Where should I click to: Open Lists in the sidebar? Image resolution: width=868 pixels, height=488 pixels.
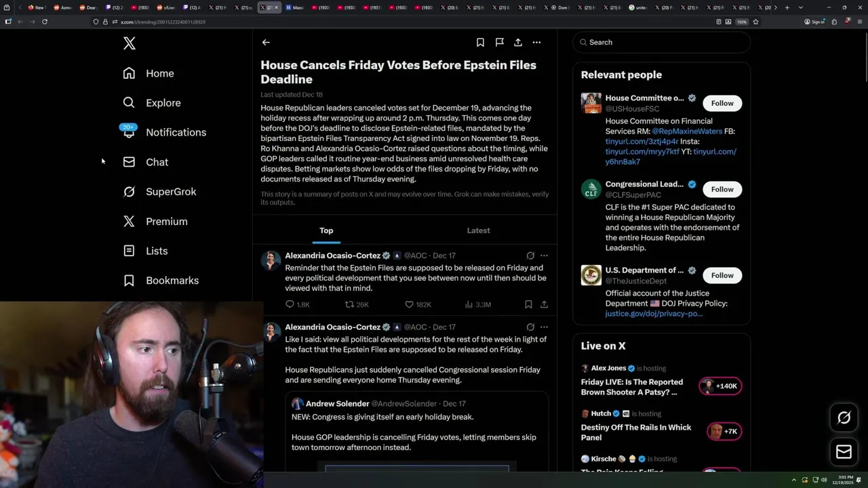tap(145, 251)
